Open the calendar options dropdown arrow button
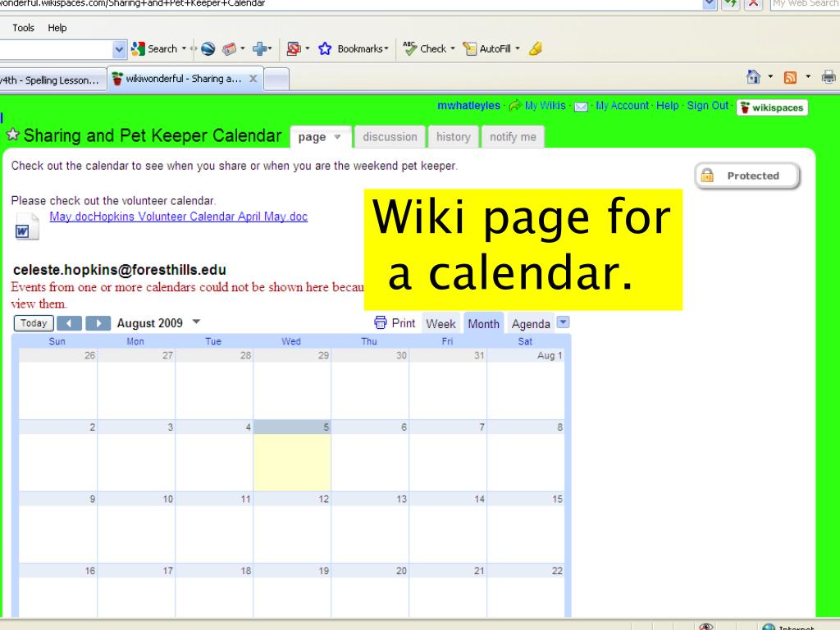Screen dimensions: 840x630 [x=563, y=322]
